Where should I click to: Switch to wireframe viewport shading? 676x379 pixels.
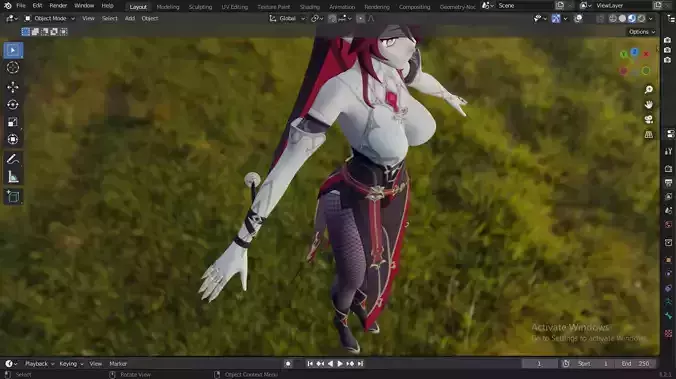pyautogui.click(x=613, y=19)
